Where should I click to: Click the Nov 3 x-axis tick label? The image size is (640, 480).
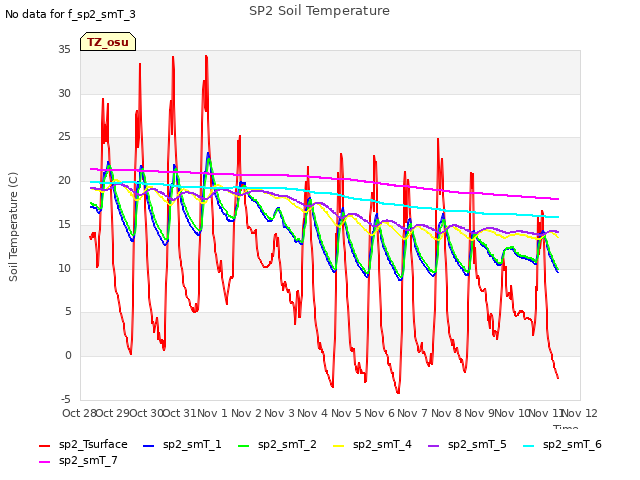point(280,413)
